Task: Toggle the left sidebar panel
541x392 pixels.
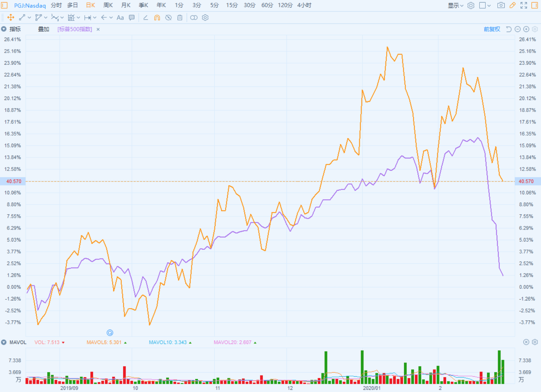Action: 4,5
